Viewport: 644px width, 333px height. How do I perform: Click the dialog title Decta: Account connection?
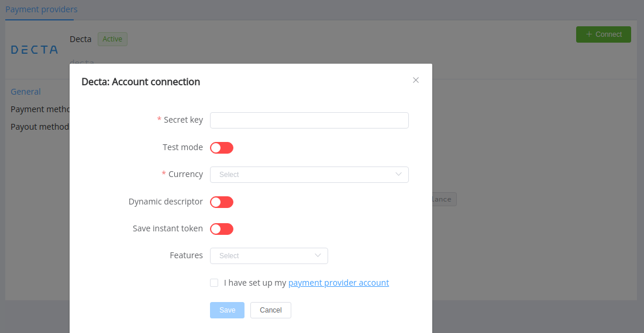tap(141, 82)
